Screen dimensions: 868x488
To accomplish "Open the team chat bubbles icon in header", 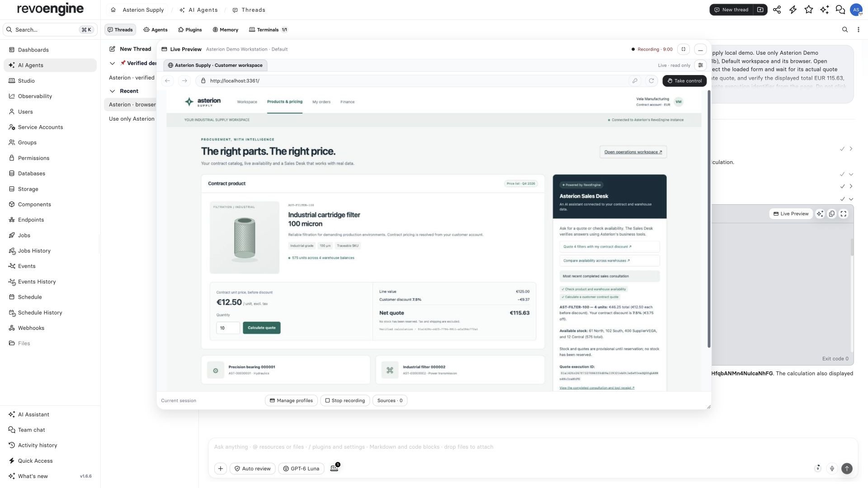I will click(x=840, y=10).
